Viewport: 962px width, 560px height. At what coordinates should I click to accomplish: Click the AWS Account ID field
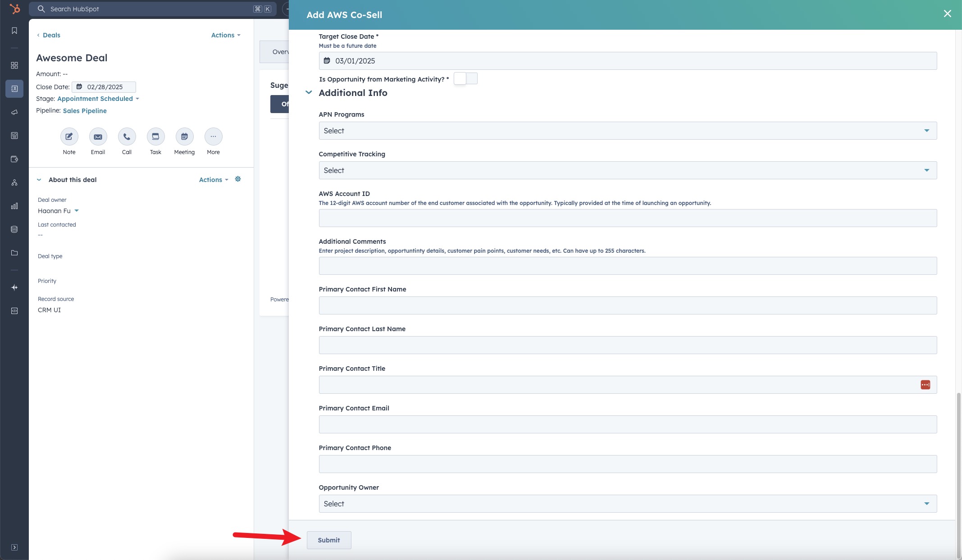click(x=628, y=218)
